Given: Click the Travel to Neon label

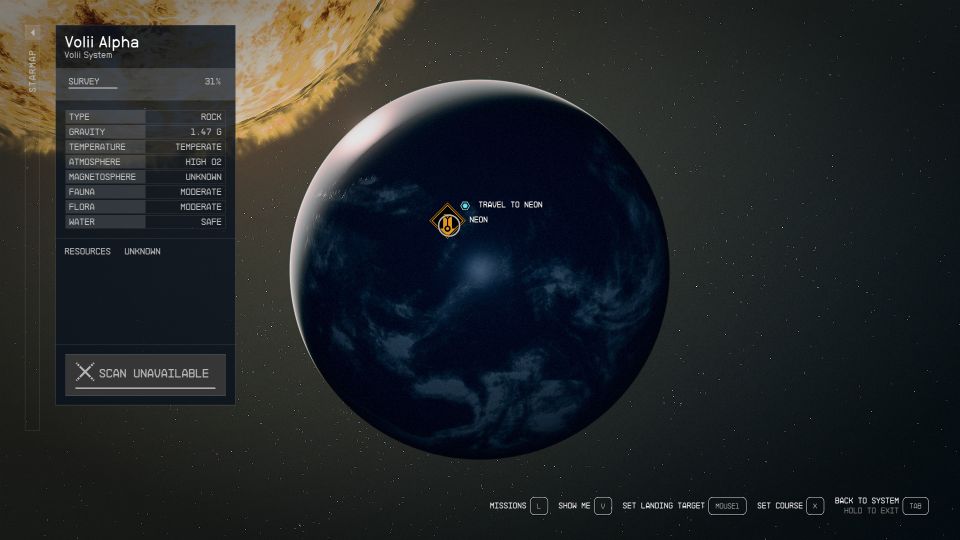Looking at the screenshot, I should click(x=510, y=205).
